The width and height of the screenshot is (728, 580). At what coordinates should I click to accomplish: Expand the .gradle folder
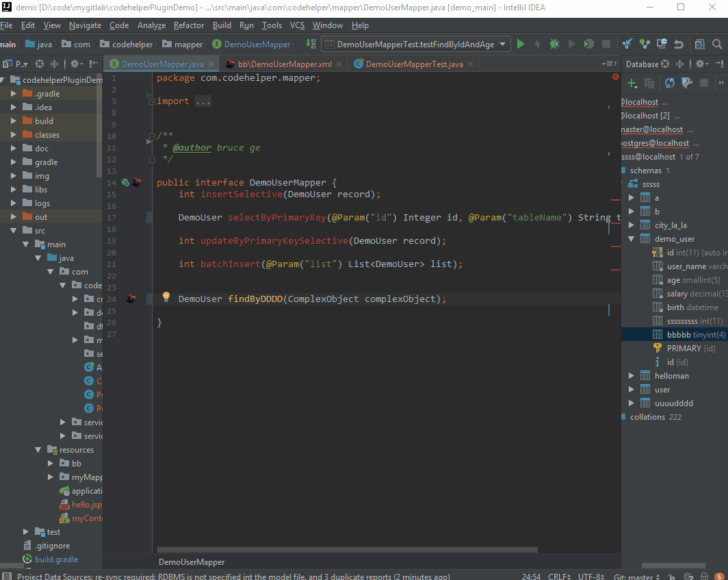[x=14, y=93]
